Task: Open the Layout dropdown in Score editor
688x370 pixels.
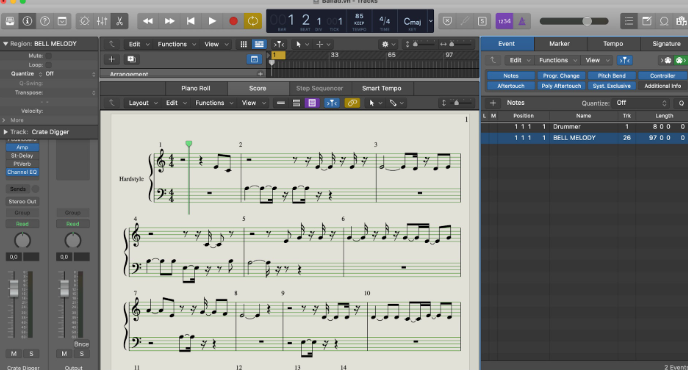Action: click(143, 103)
